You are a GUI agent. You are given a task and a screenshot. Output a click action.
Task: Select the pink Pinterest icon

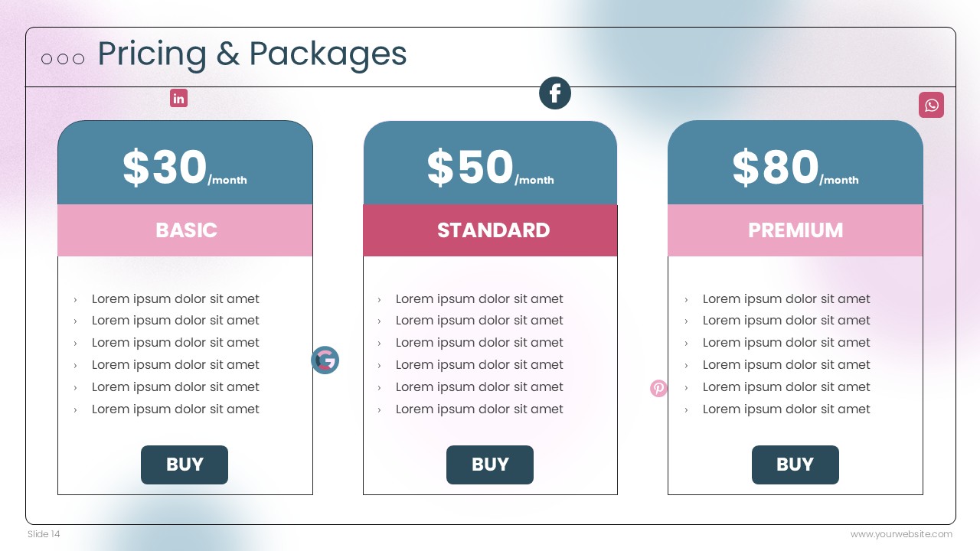658,388
